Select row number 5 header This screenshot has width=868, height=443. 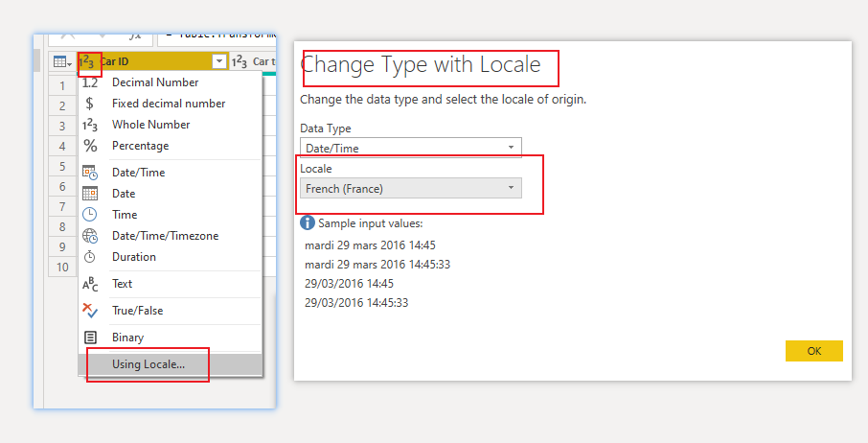click(x=62, y=166)
